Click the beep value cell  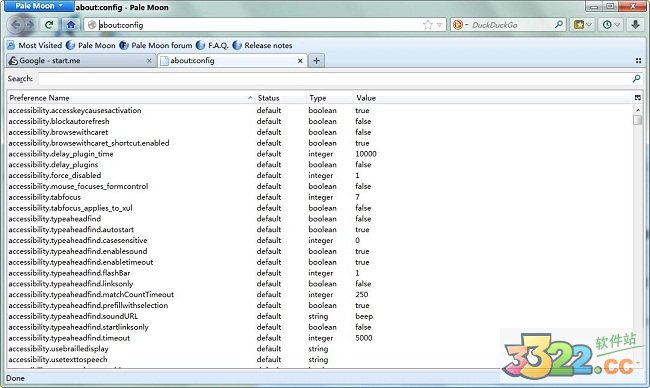[364, 316]
